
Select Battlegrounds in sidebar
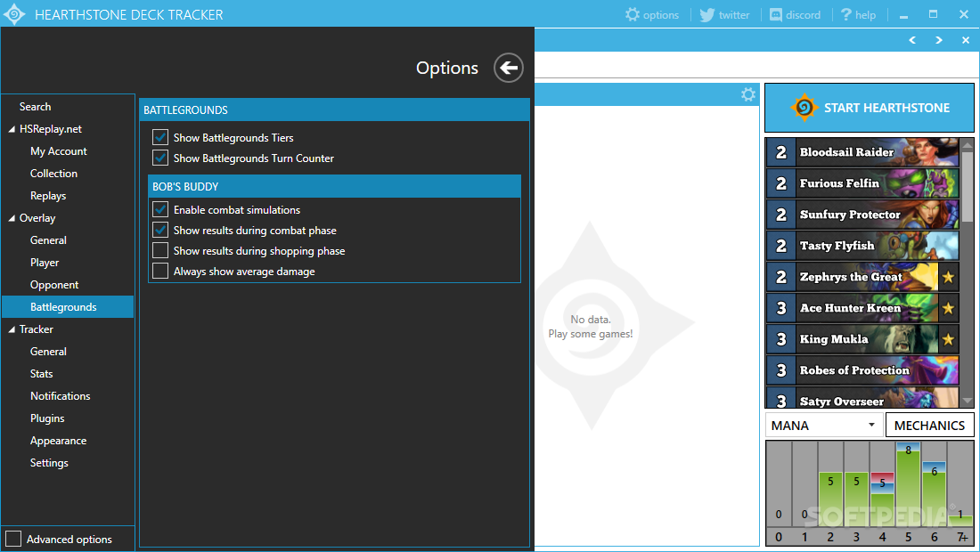pyautogui.click(x=68, y=307)
